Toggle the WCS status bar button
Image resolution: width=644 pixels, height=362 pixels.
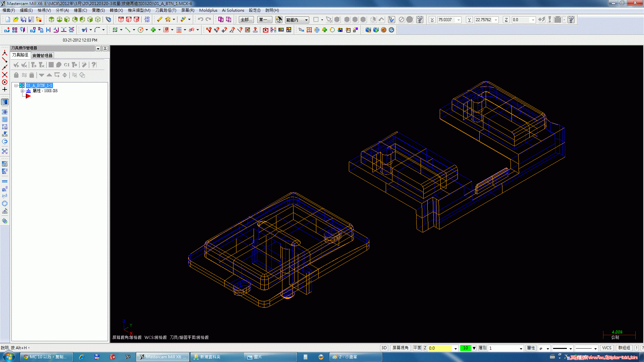click(606, 348)
